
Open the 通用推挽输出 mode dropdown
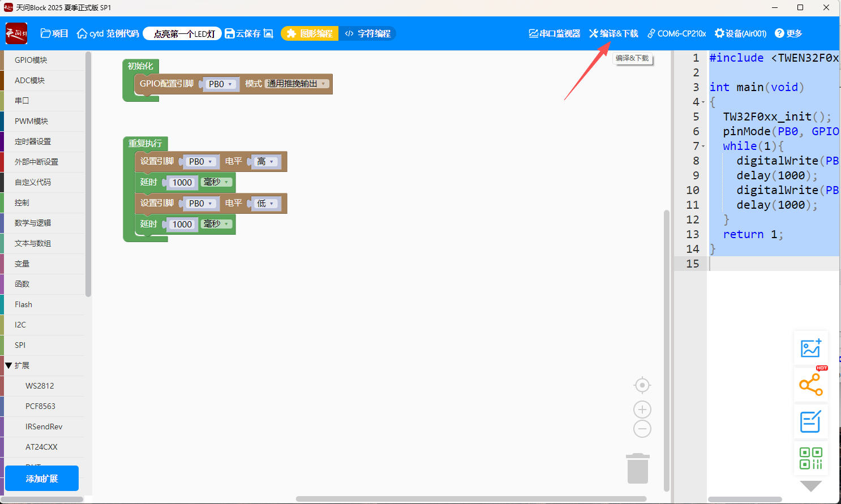[297, 84]
